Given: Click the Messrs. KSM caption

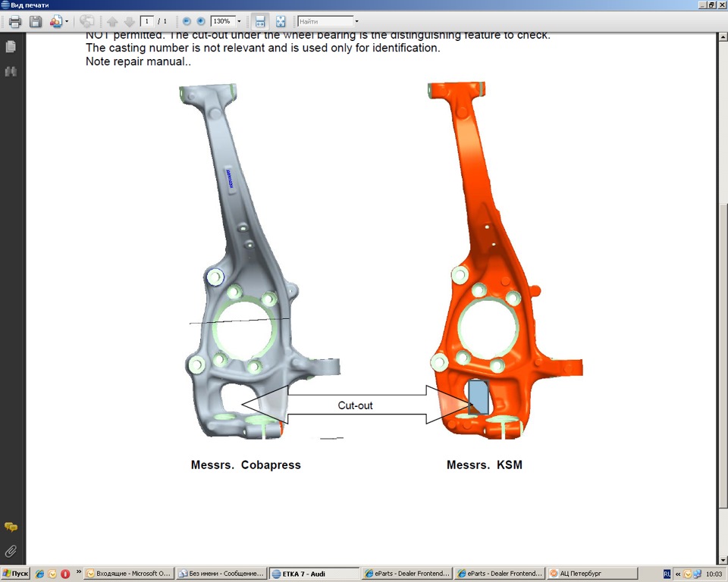Looking at the screenshot, I should point(485,465).
